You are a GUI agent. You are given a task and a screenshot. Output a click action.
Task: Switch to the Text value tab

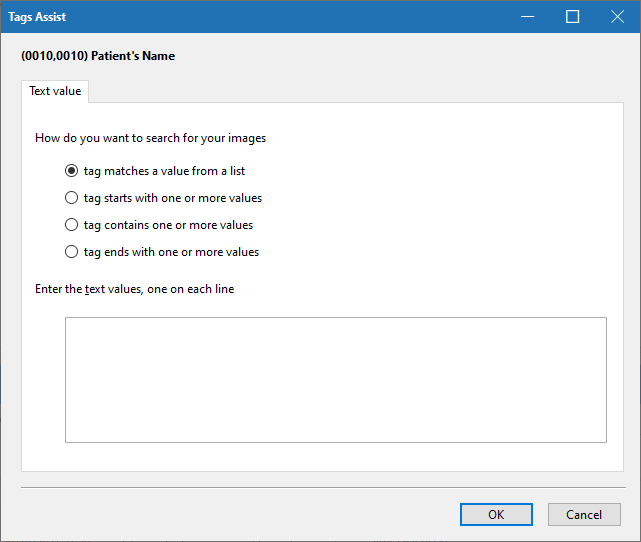point(55,91)
